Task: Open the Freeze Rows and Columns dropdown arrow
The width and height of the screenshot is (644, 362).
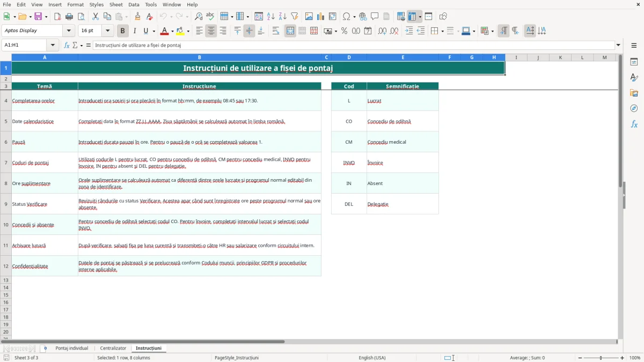Action: point(420,17)
